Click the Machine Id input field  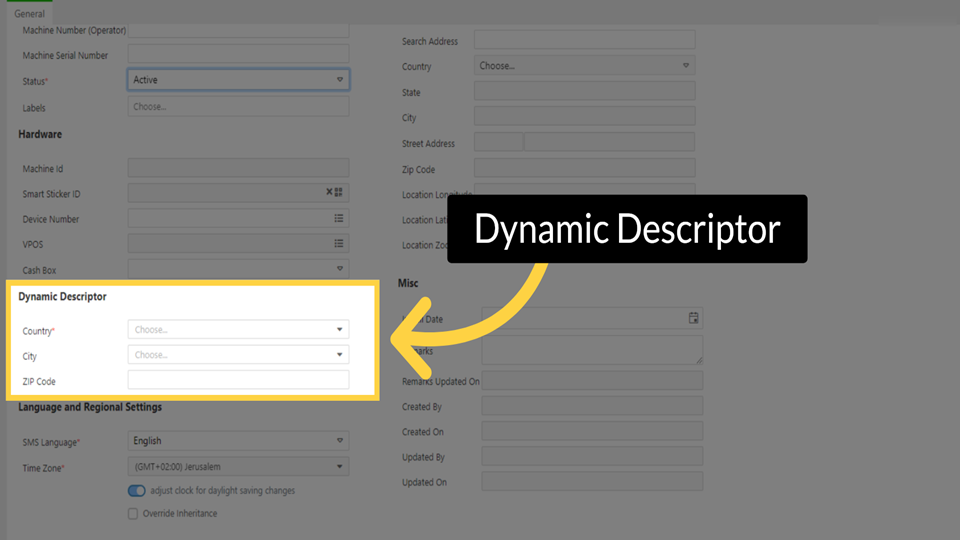[238, 168]
